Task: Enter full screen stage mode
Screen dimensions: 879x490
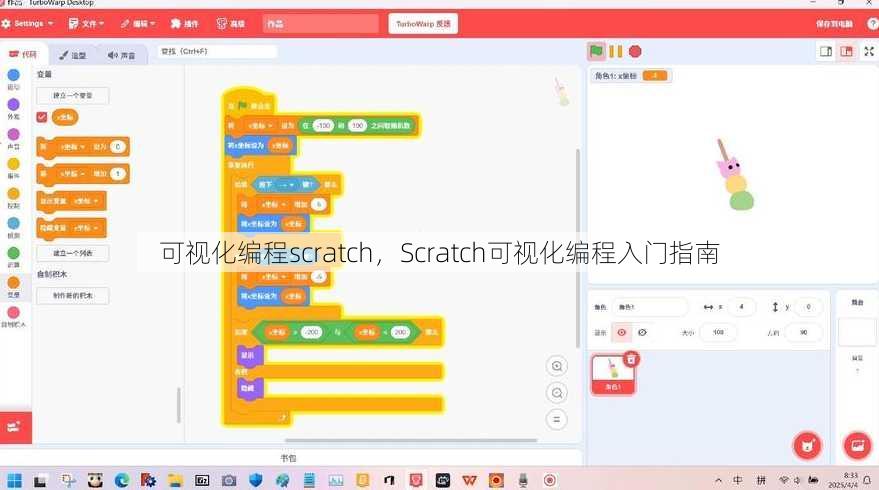Action: point(869,52)
